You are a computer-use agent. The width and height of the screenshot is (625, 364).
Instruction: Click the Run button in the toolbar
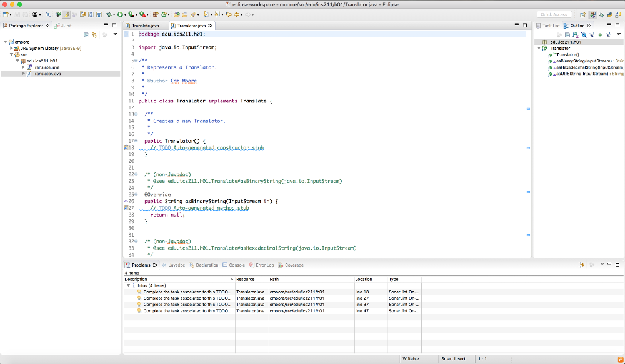pos(120,14)
